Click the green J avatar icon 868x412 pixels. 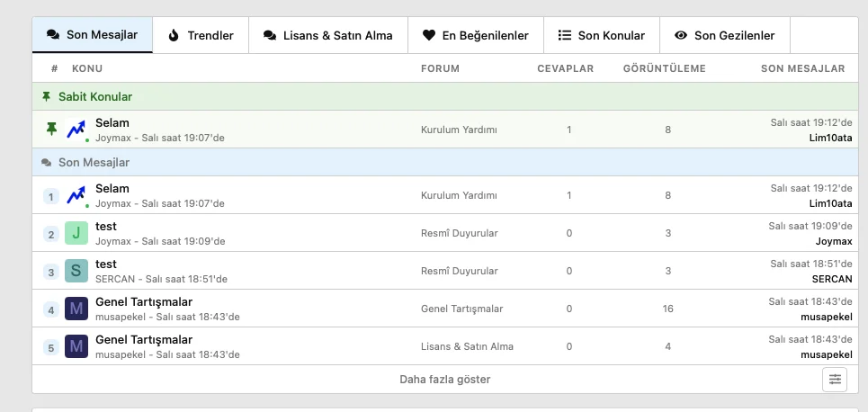click(76, 234)
